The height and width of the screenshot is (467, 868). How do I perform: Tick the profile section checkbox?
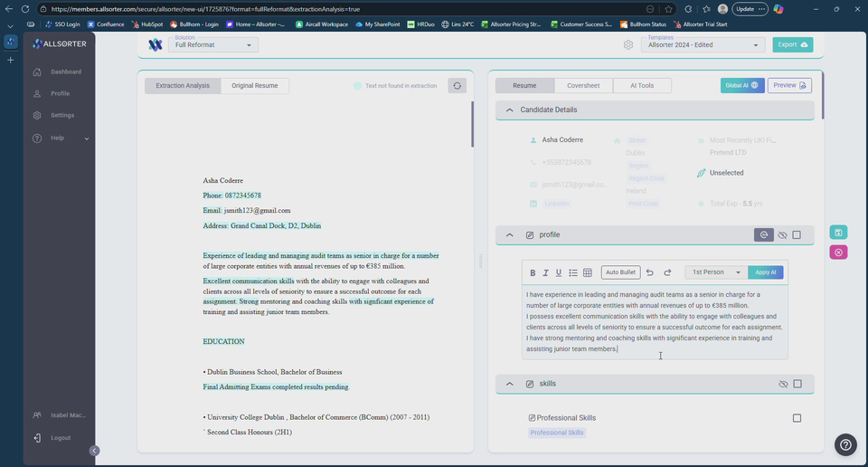[797, 235]
